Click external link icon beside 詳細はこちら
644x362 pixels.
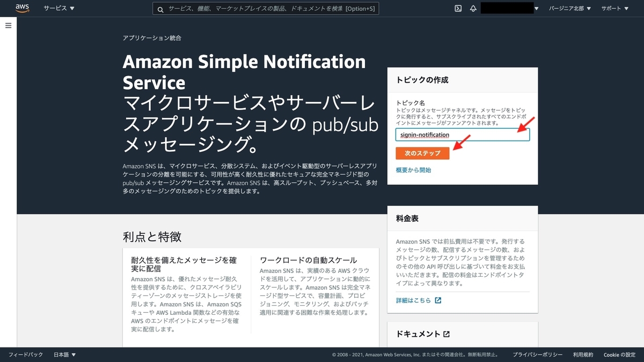click(x=438, y=300)
